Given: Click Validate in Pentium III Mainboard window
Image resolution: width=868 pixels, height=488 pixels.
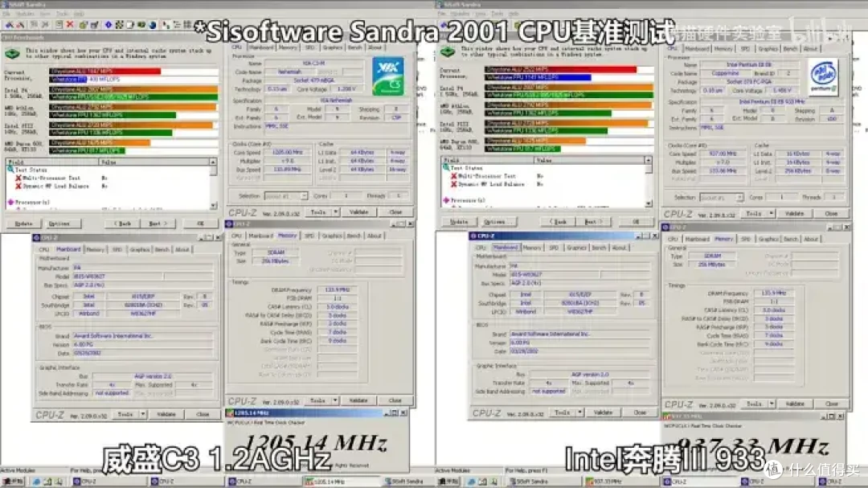Looking at the screenshot, I should tap(603, 412).
